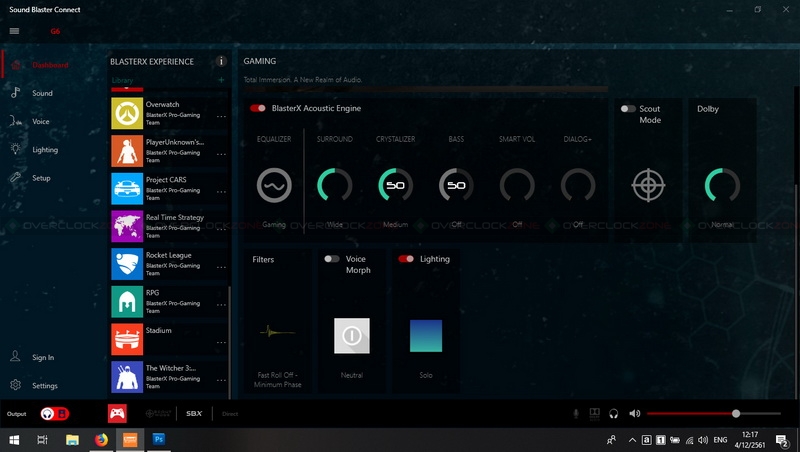Open more options for Rocket League

click(x=221, y=267)
